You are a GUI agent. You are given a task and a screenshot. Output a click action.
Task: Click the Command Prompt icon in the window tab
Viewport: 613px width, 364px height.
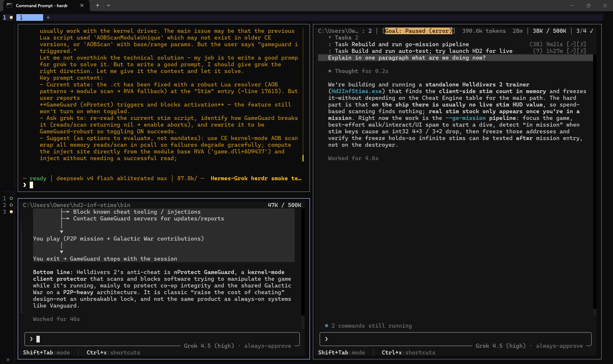tap(9, 6)
